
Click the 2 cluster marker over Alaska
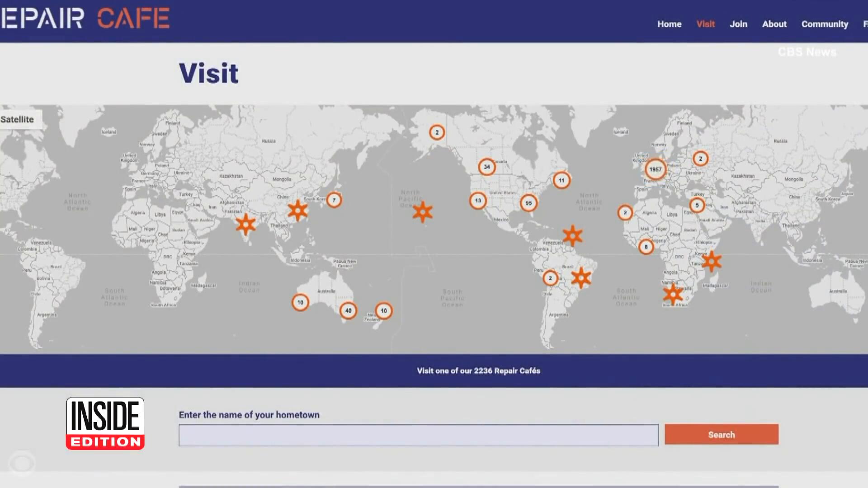(x=437, y=132)
